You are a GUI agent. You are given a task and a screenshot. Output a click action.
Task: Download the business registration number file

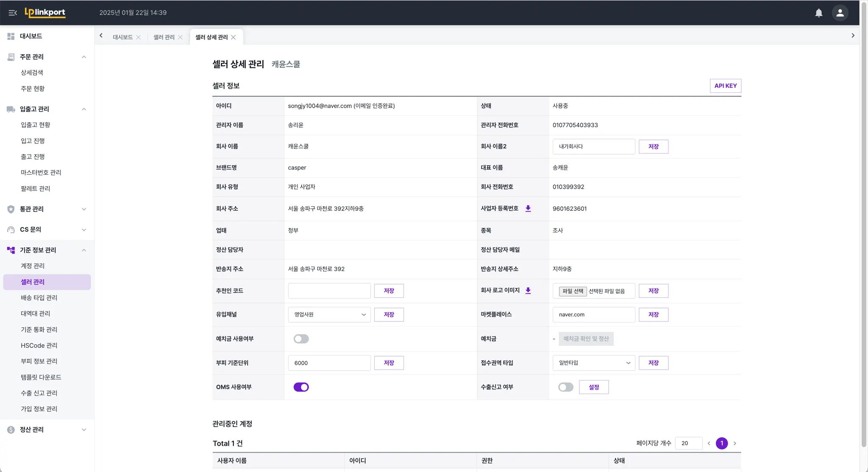tap(528, 209)
